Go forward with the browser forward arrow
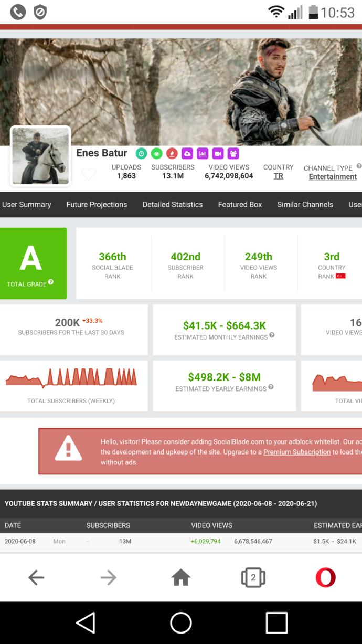The image size is (362, 644). [109, 578]
